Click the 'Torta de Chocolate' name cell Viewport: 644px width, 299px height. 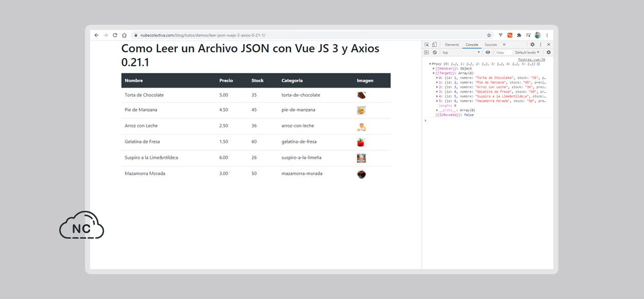[x=144, y=95]
